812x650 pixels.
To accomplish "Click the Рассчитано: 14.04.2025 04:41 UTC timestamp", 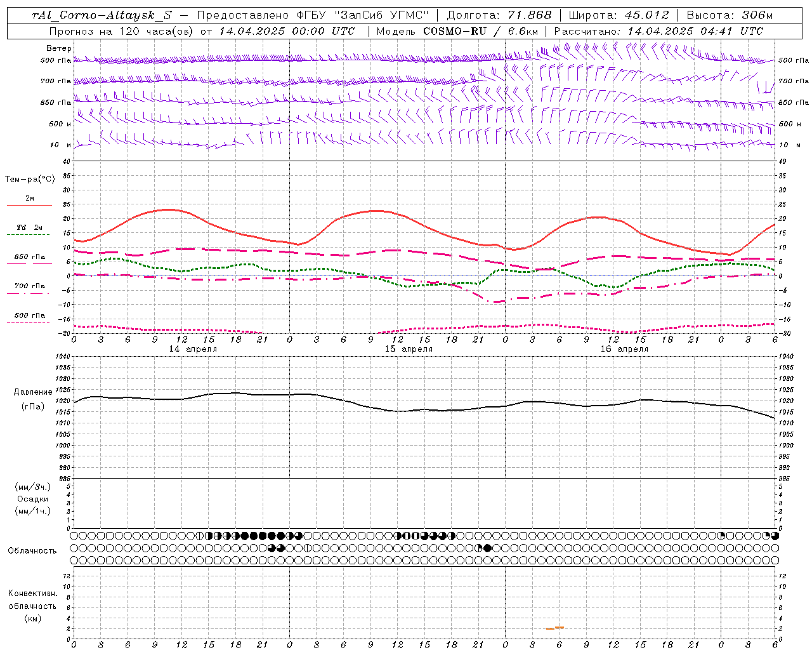I will pos(658,31).
